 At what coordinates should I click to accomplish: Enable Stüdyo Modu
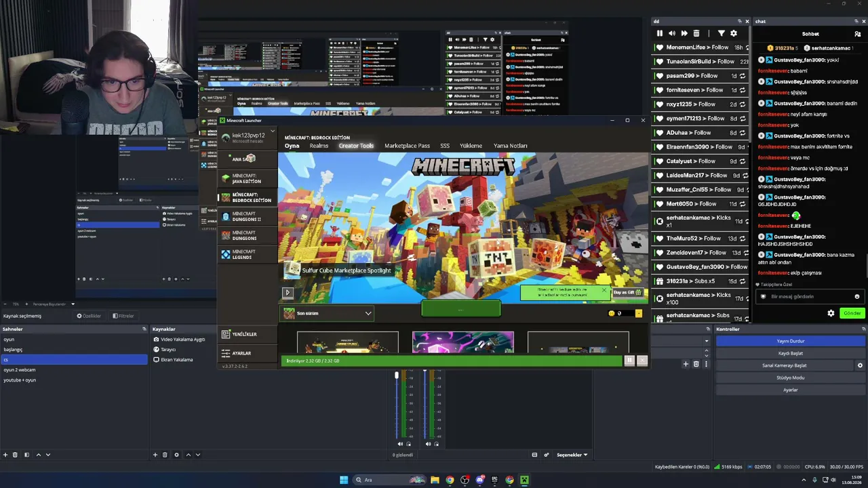[791, 378]
